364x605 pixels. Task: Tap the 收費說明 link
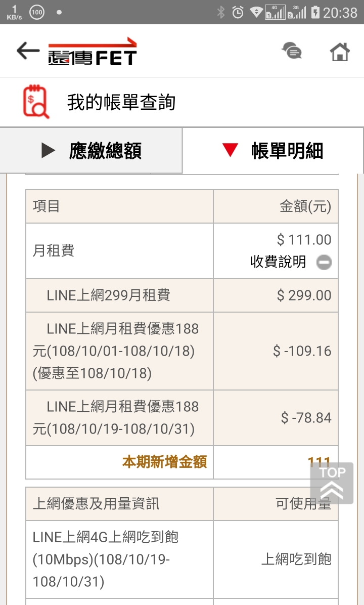(278, 262)
